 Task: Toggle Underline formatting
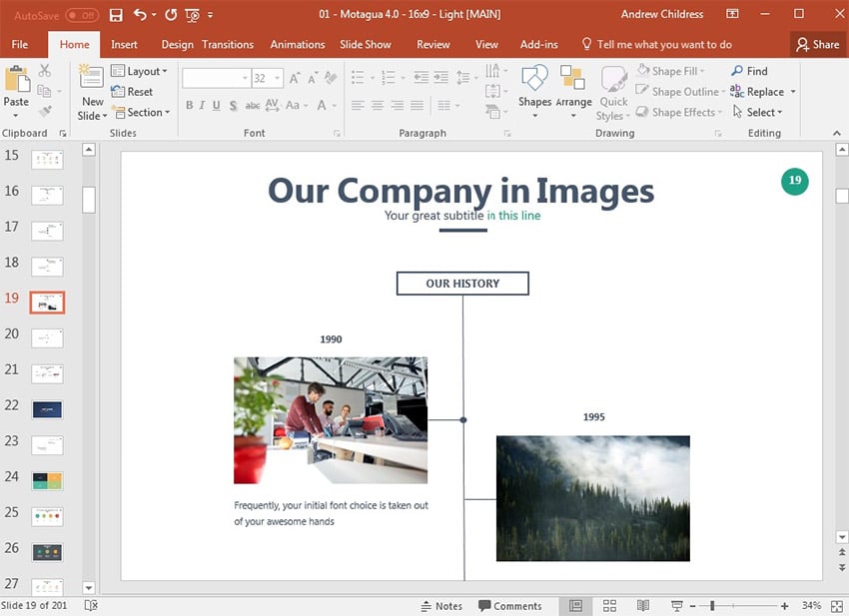pyautogui.click(x=217, y=105)
